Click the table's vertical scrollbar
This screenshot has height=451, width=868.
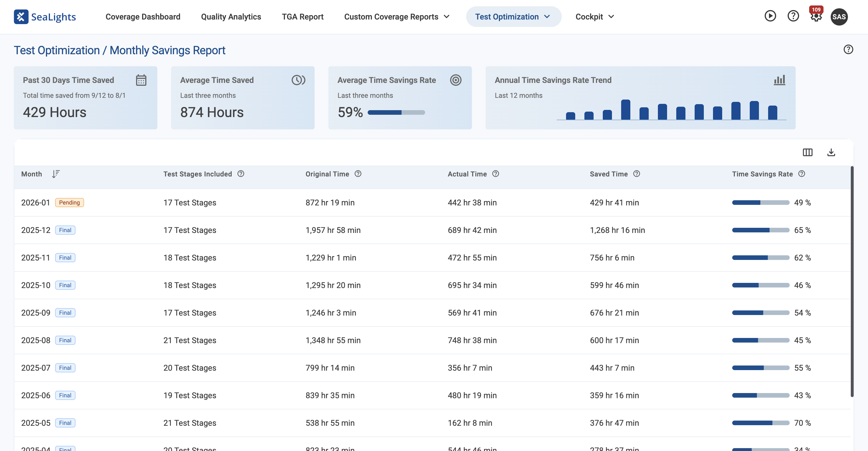[x=852, y=281]
